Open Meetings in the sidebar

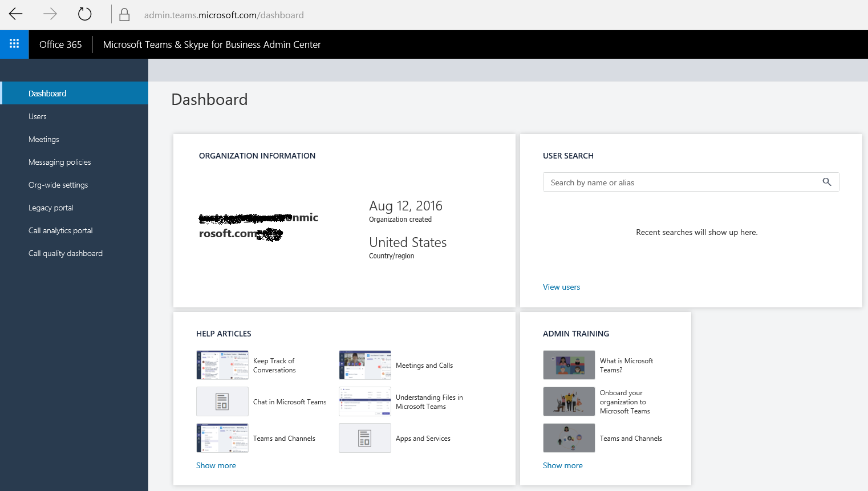[74, 139]
